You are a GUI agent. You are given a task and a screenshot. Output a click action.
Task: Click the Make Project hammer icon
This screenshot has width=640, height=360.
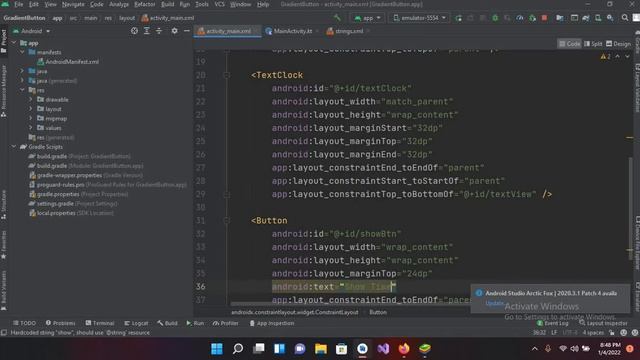337,18
